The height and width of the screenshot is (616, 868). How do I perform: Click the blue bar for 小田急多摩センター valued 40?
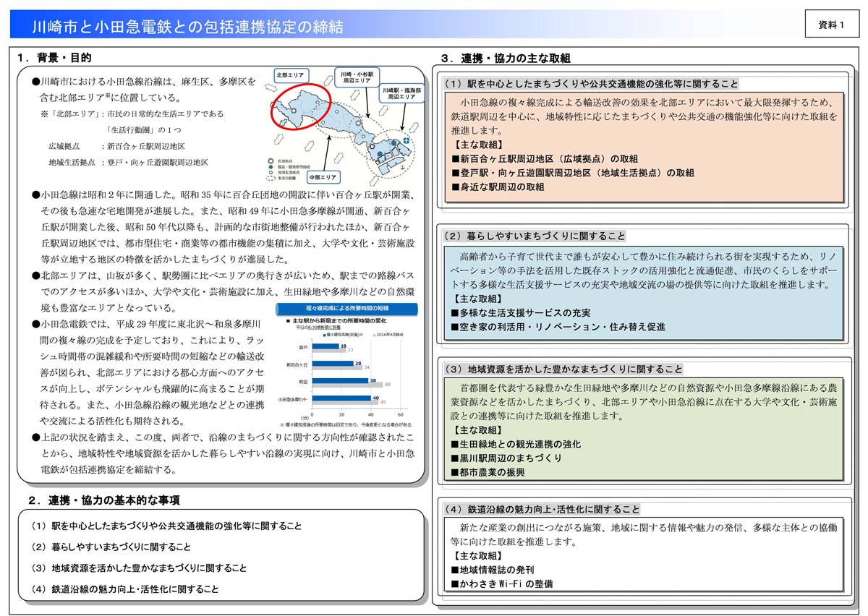point(341,398)
